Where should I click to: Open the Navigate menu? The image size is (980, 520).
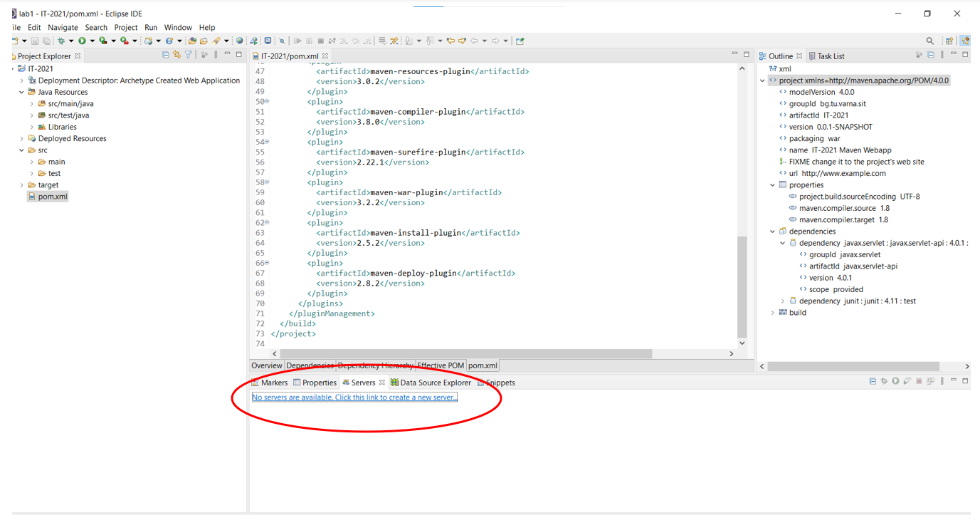[x=63, y=27]
